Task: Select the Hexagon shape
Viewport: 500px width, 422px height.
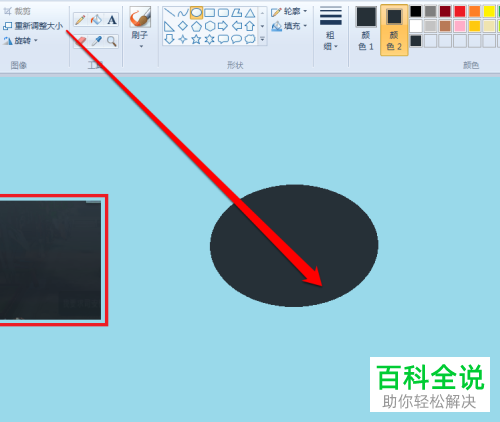Action: [210, 26]
